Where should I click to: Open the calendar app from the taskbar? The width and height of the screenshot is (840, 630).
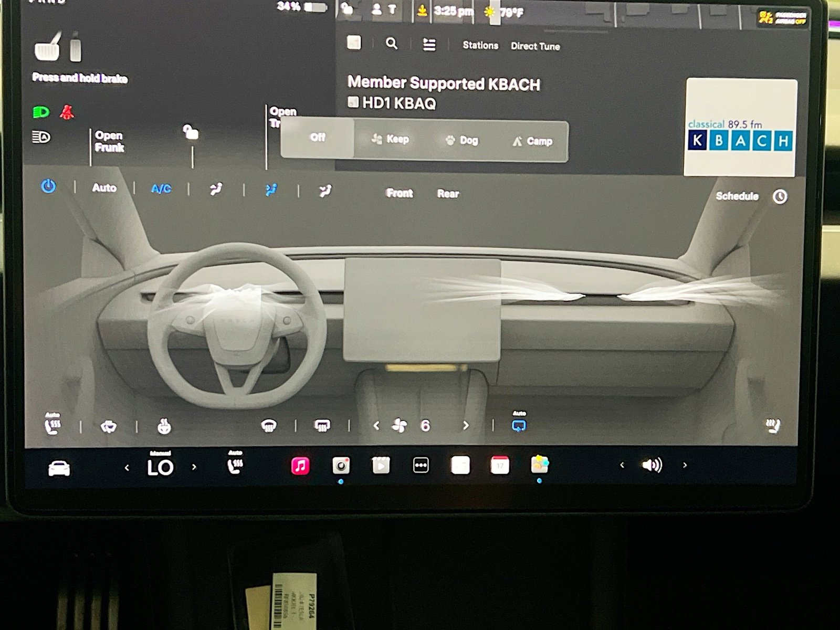pos(500,465)
